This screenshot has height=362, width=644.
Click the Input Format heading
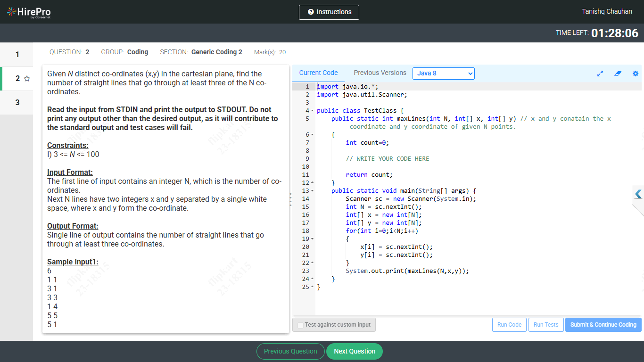coord(70,173)
